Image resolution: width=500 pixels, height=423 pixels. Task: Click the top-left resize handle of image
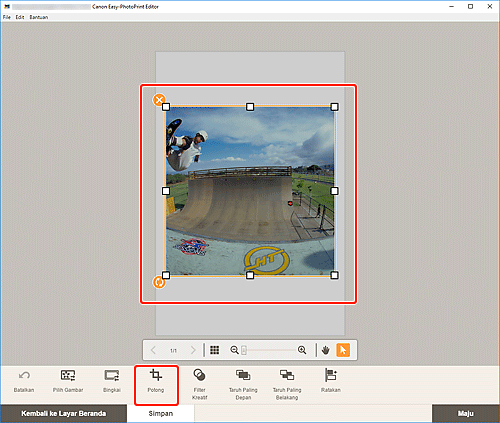coord(166,107)
